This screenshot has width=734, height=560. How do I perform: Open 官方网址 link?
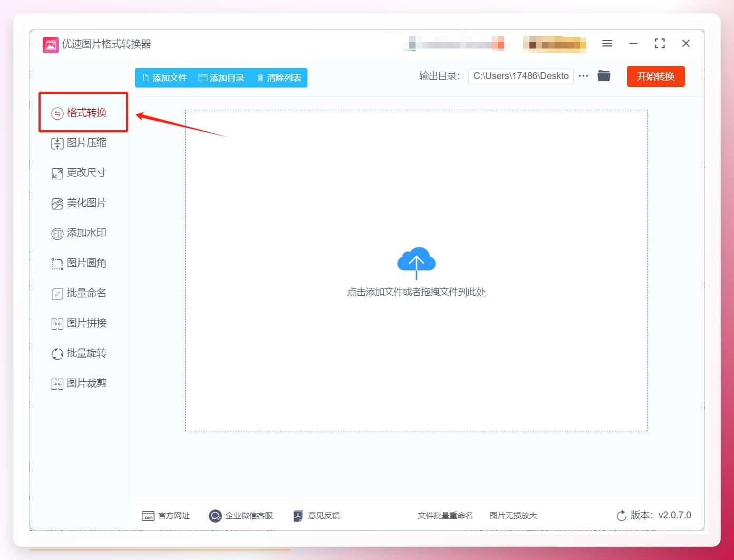[166, 516]
